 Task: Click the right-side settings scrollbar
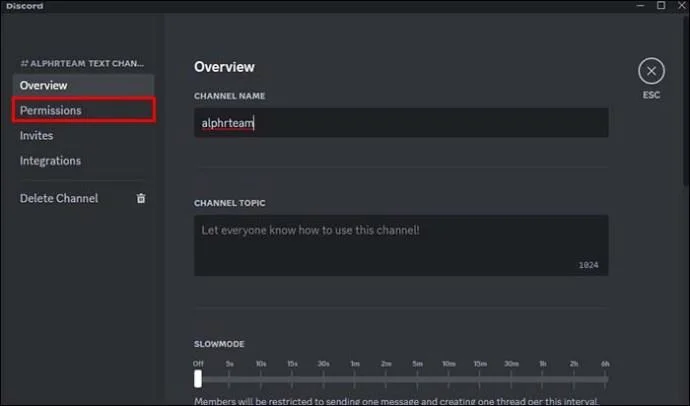click(686, 101)
